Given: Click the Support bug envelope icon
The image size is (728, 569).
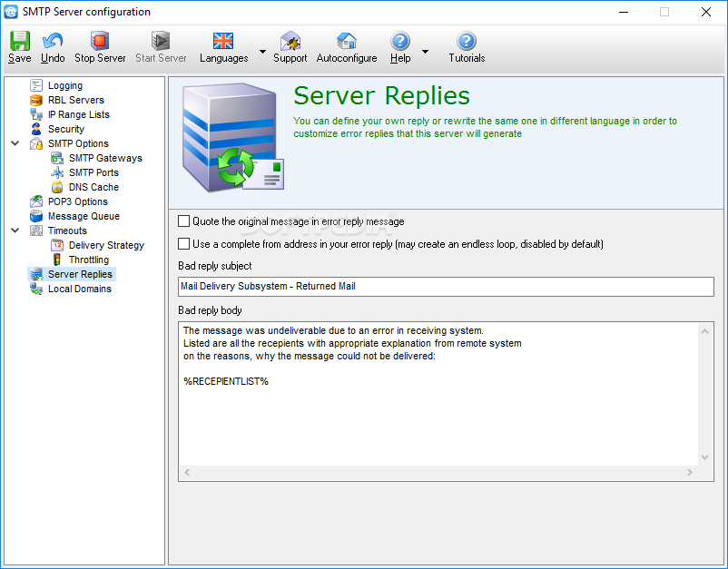Looking at the screenshot, I should [x=290, y=41].
